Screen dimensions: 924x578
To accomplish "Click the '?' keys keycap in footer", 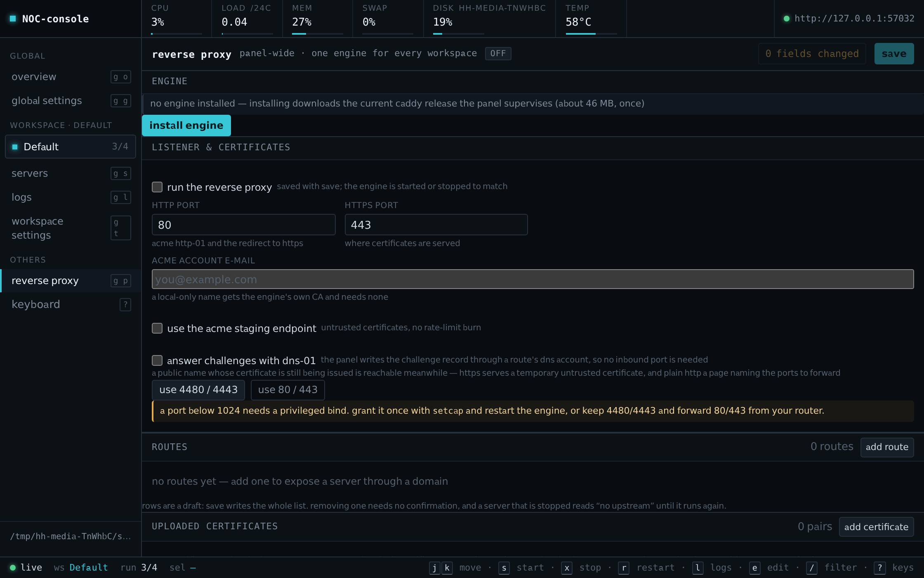I will [x=879, y=568].
